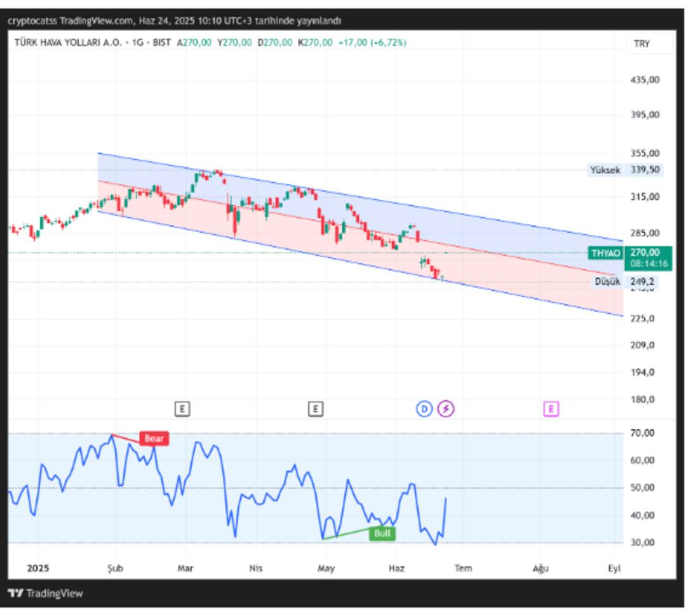Viewport: 686px width, 616px height.
Task: Click the 285,00 price axis label
Action: click(x=645, y=233)
